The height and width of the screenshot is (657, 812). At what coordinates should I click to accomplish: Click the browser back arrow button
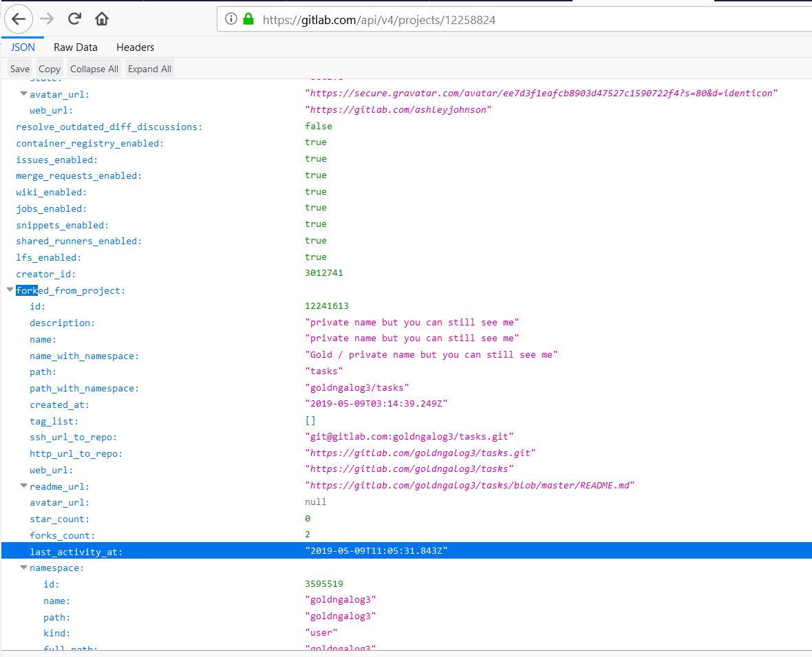coord(19,19)
